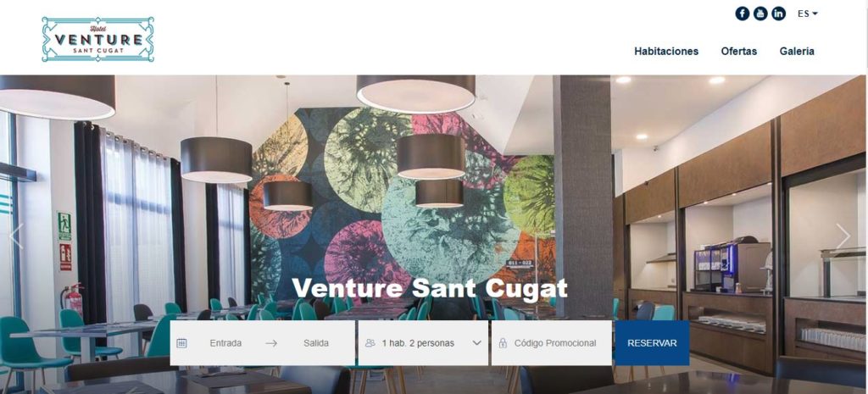Advance to next slide with right arrow

point(843,236)
